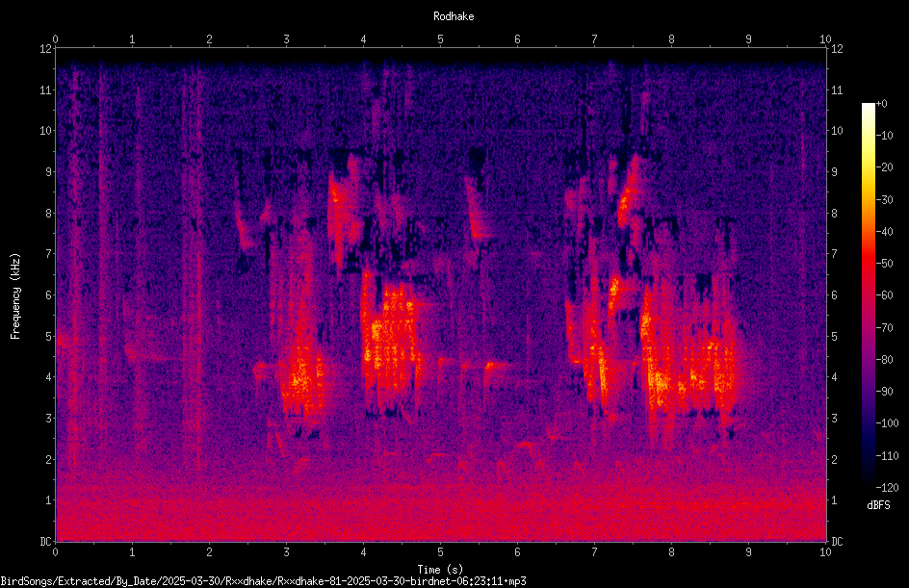The width and height of the screenshot is (909, 588).
Task: Click the DC label on the right frequency axis
Action: pyautogui.click(x=837, y=541)
